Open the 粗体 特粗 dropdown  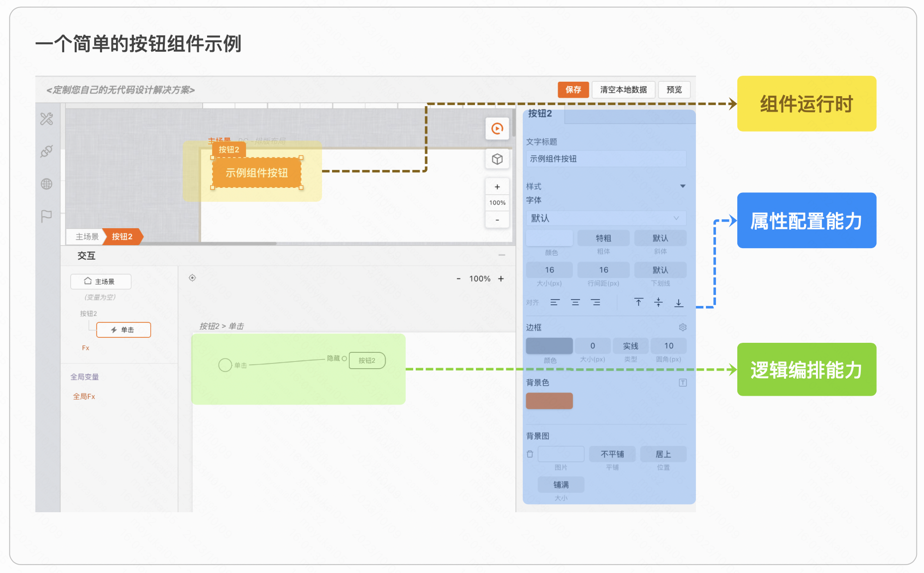click(603, 238)
